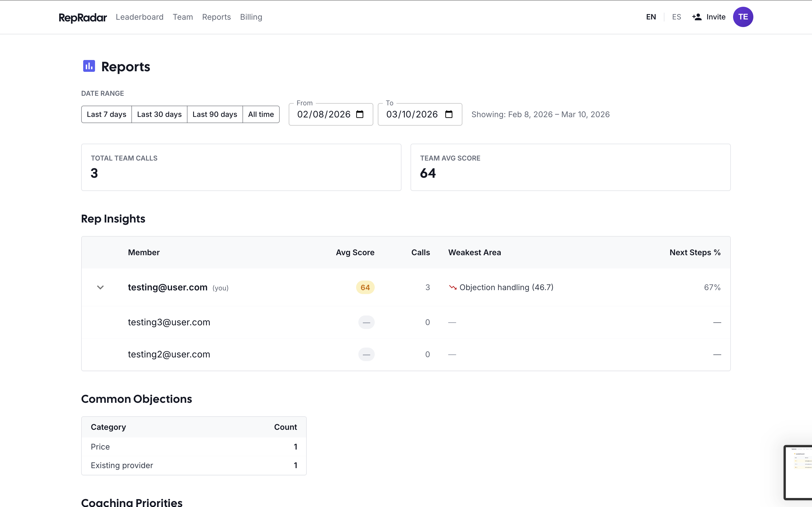Select the Last 90 days option
This screenshot has height=507, width=812.
pos(215,114)
